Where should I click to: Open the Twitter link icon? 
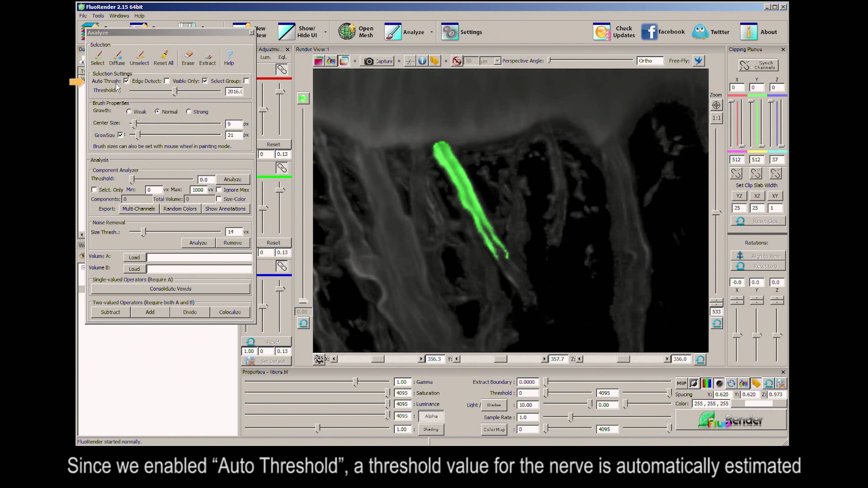(x=700, y=32)
